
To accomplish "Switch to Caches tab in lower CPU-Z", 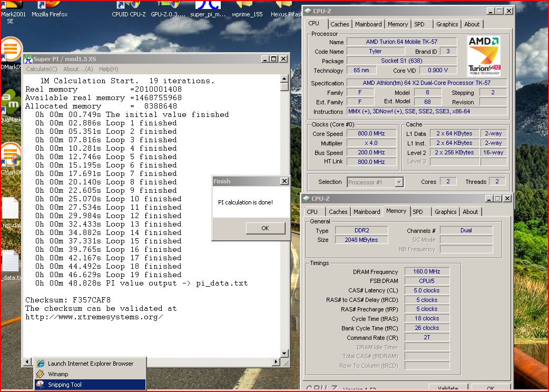I will [x=338, y=212].
